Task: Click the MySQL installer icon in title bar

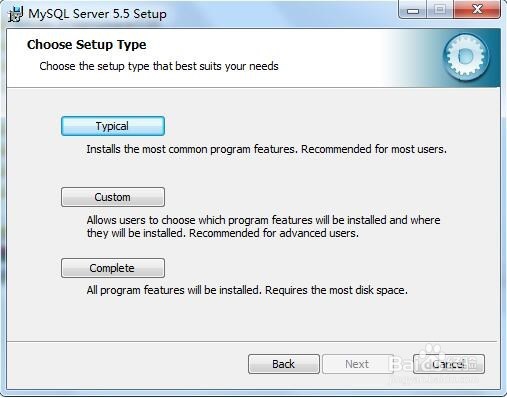Action: pyautogui.click(x=15, y=14)
